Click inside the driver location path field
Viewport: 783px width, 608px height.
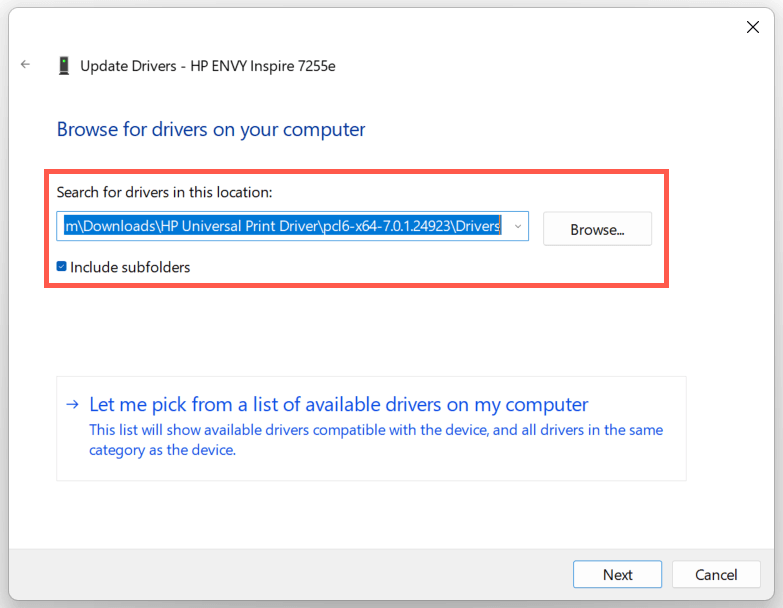pyautogui.click(x=292, y=226)
